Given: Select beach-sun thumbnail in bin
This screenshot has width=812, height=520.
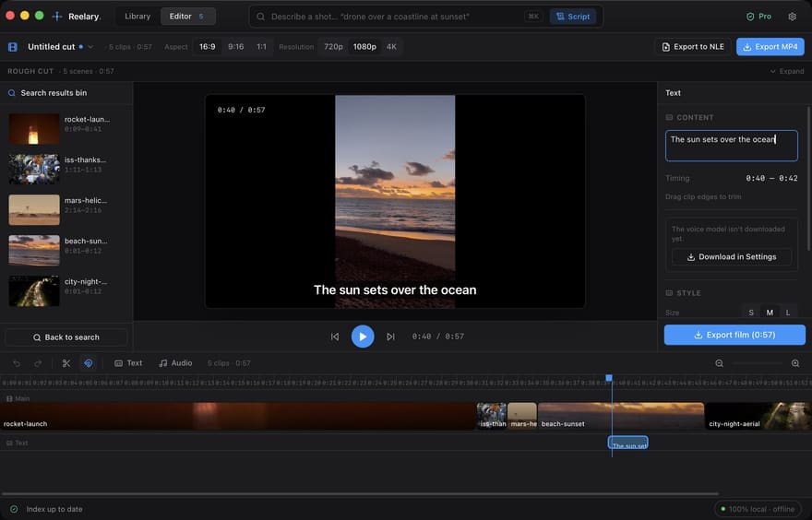Looking at the screenshot, I should pos(33,251).
